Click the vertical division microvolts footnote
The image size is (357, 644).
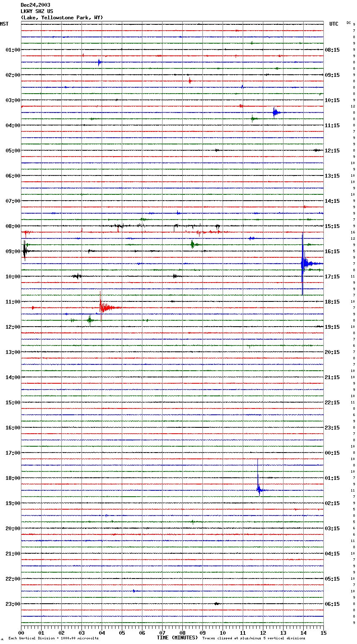tap(53, 639)
